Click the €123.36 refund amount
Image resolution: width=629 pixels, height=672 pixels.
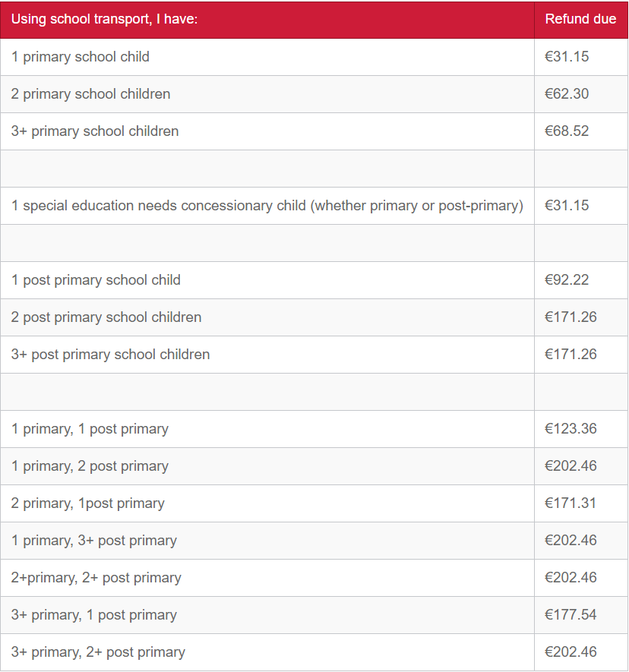pyautogui.click(x=571, y=428)
